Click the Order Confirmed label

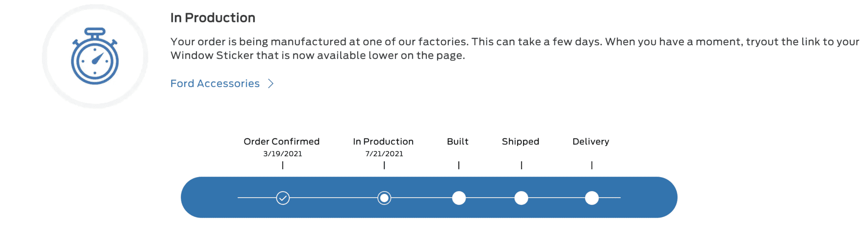tap(281, 141)
